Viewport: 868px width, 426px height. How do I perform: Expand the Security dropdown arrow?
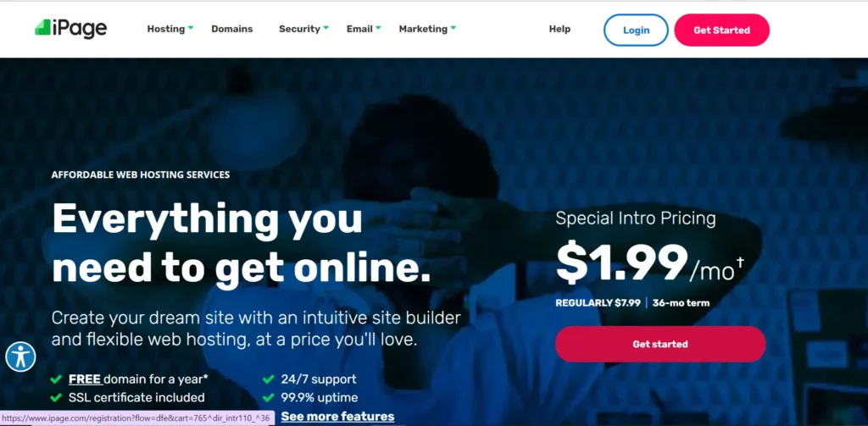click(326, 27)
